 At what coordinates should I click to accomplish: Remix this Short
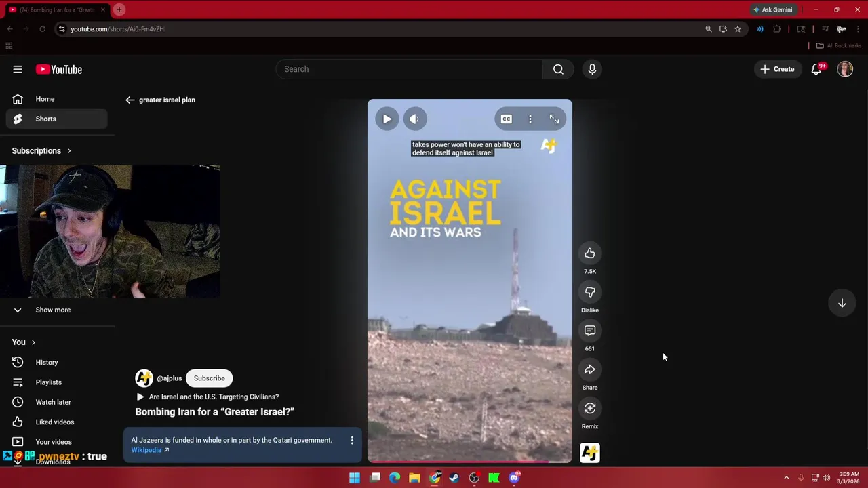(590, 408)
